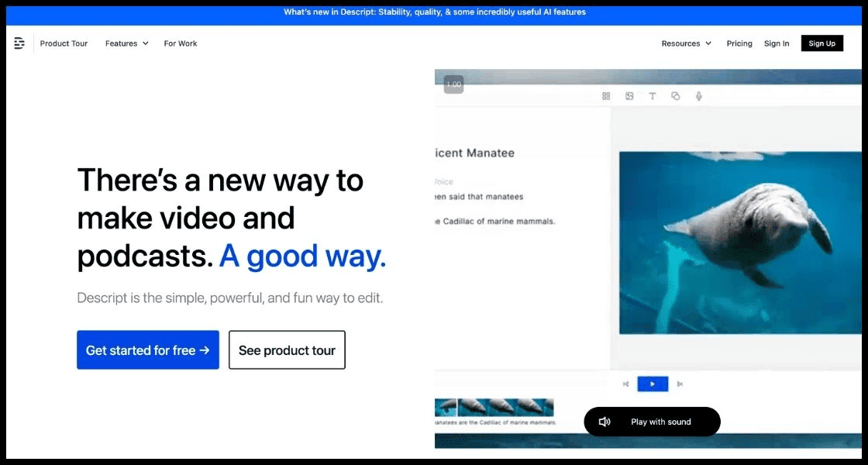Skip forward with the next icon
Screen dimensions: 868x465
click(x=680, y=384)
